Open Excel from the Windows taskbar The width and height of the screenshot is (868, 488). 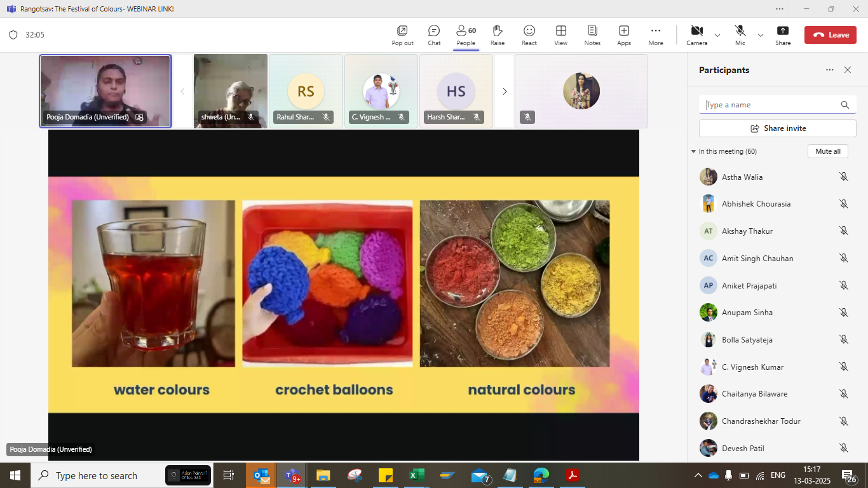click(416, 475)
